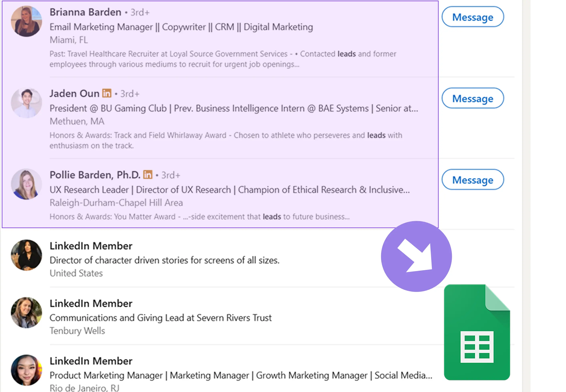Click the LinkedIn premium badge beside Jaden Oun
This screenshot has height=392, width=566.
click(107, 93)
